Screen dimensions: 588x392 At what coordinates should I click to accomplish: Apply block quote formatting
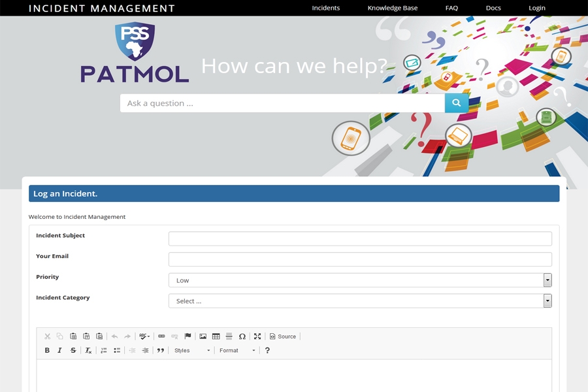(x=161, y=351)
